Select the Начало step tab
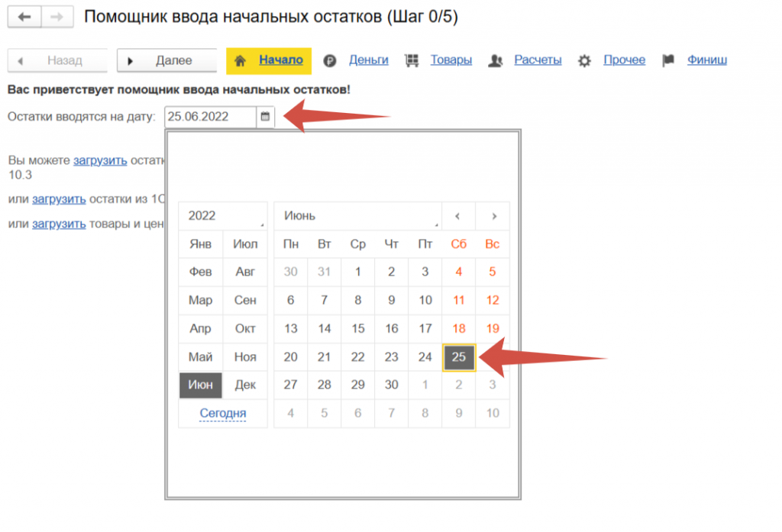Image resolution: width=782 pixels, height=532 pixels. (x=280, y=60)
